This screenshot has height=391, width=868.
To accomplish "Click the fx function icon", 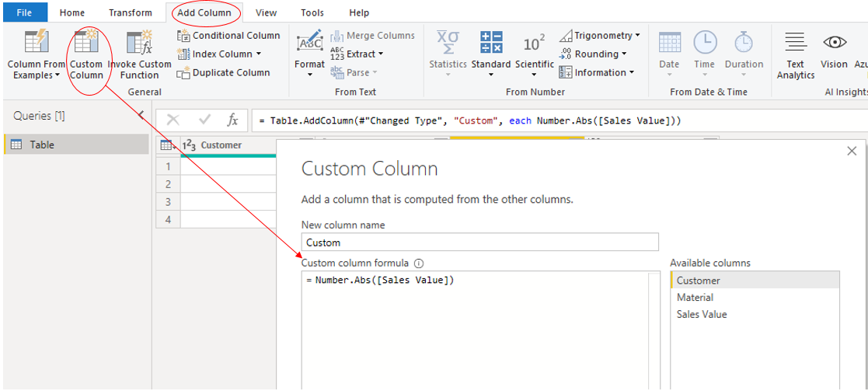I will point(233,120).
